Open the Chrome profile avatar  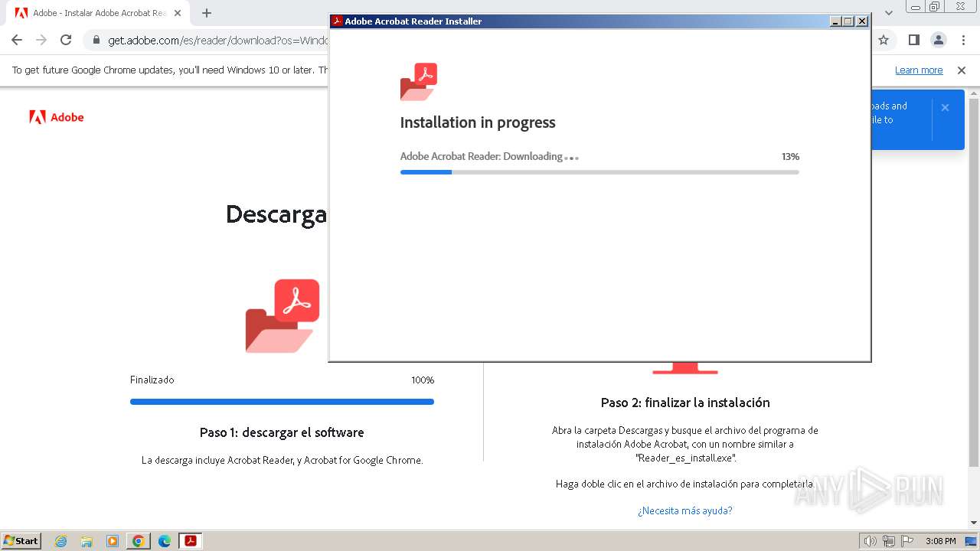coord(938,40)
